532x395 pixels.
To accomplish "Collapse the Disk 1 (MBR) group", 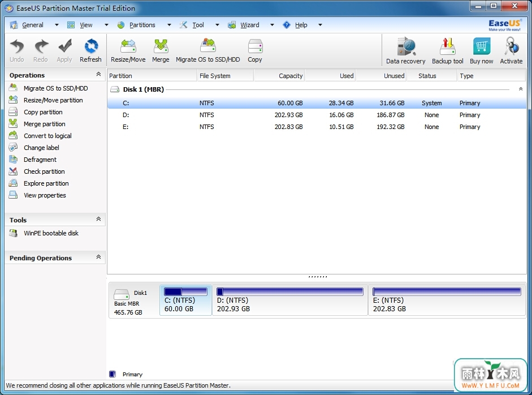I will (521, 89).
